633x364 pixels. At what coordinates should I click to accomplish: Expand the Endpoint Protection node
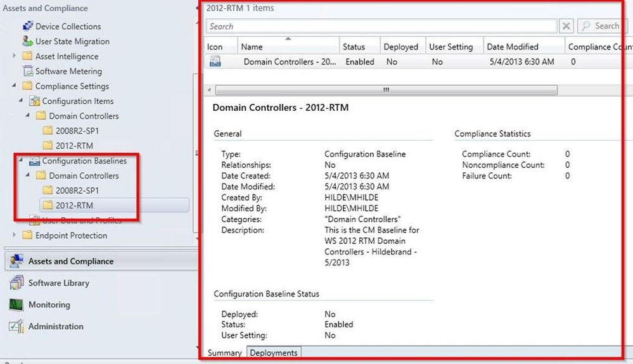coord(15,235)
